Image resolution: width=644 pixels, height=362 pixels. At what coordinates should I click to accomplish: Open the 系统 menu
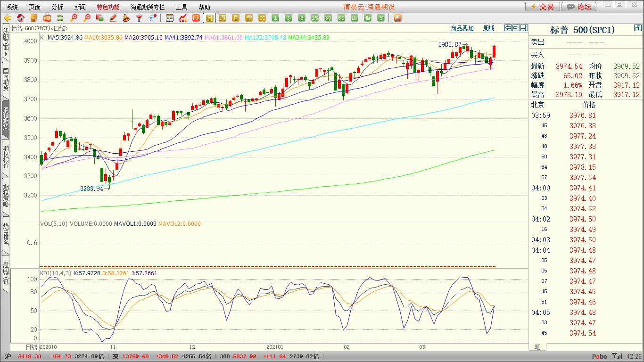12,7
